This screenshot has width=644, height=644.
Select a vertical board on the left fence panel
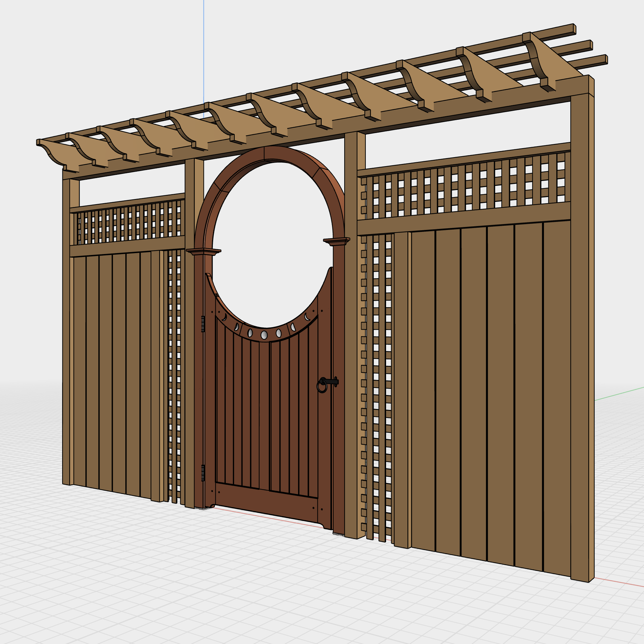pos(110,367)
